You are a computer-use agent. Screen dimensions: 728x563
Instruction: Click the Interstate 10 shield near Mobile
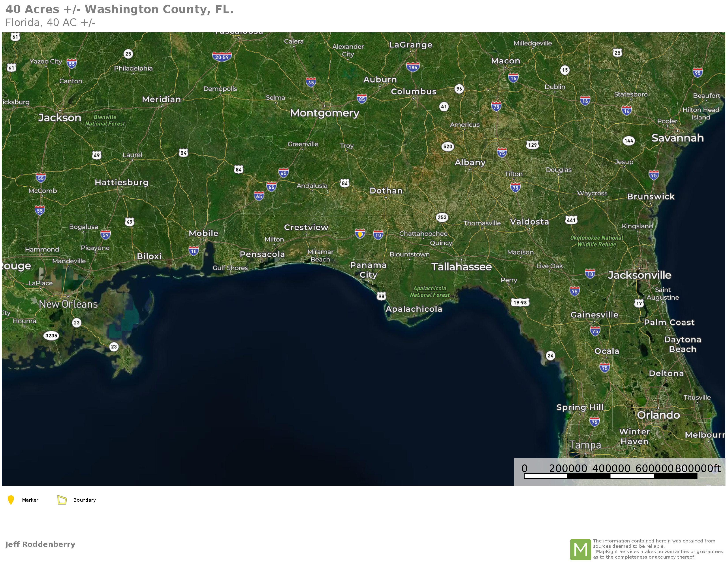[x=194, y=251]
